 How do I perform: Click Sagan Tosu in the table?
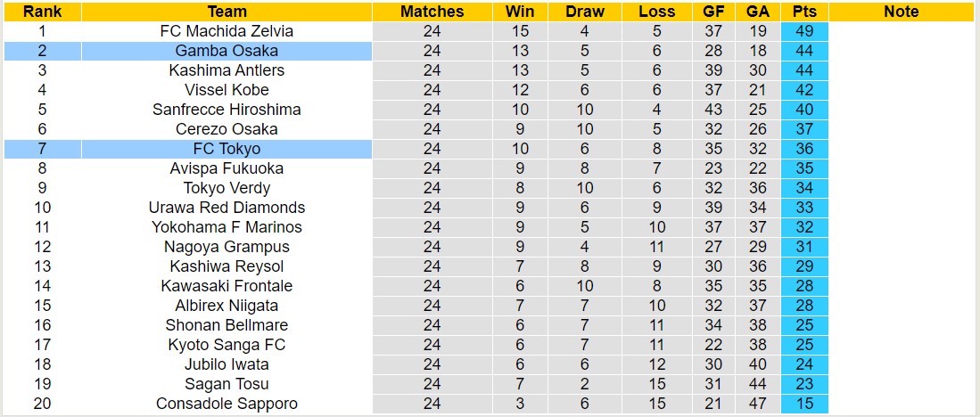pyautogui.click(x=226, y=384)
